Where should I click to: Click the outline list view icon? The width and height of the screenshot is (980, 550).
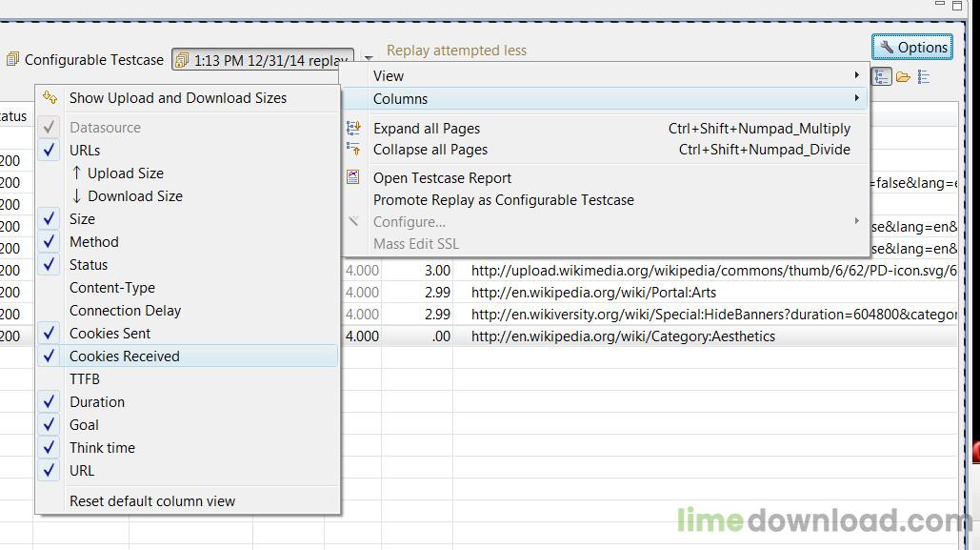coord(924,76)
